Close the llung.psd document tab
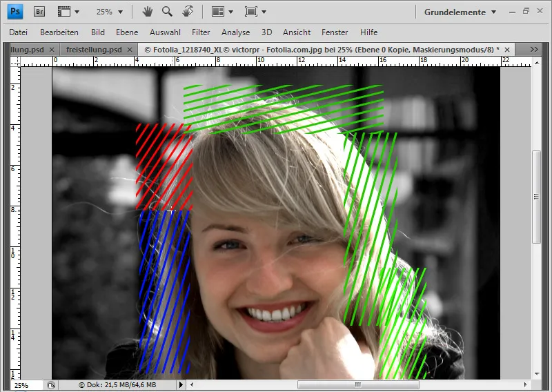The width and height of the screenshot is (552, 392). coord(52,50)
